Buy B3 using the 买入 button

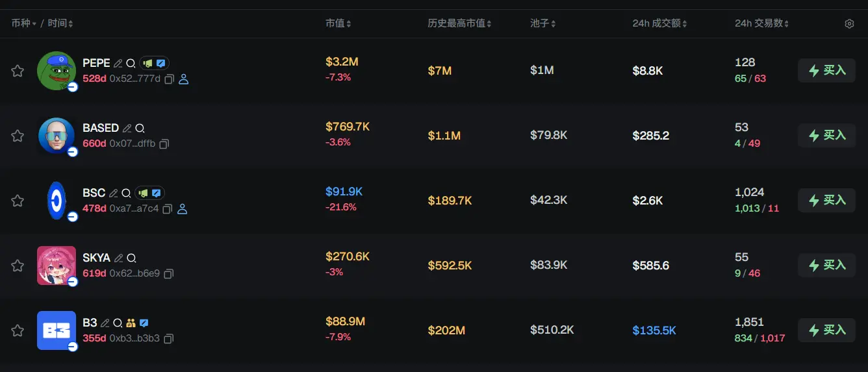click(826, 330)
